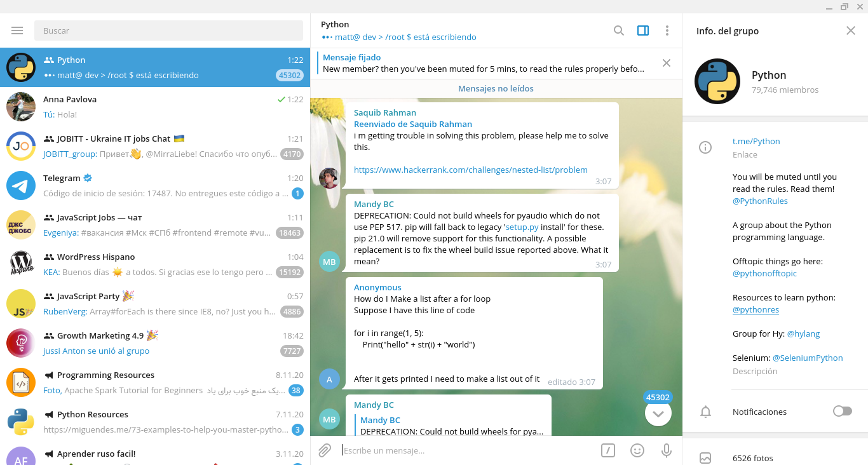This screenshot has height=465, width=868.
Task: Close the group info panel
Action: 851,30
